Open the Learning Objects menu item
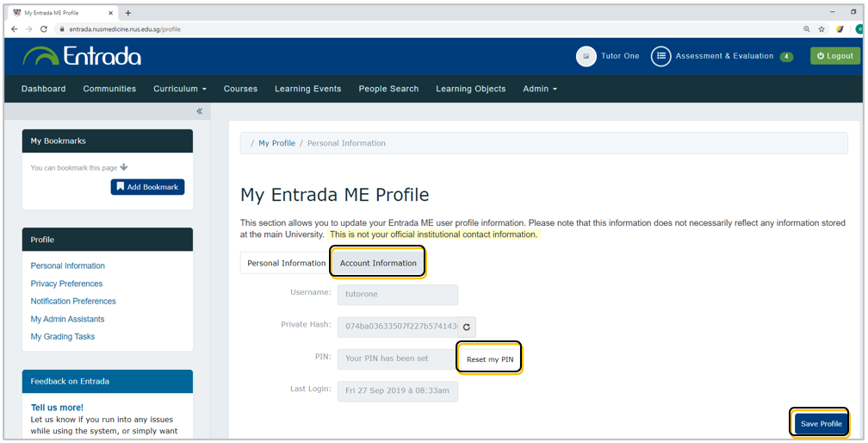This screenshot has height=443, width=868. 470,89
